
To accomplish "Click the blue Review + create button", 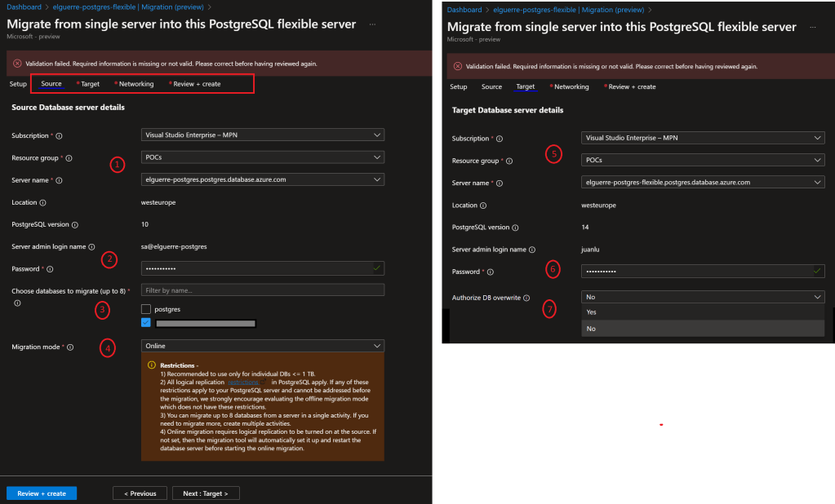I will 42,493.
